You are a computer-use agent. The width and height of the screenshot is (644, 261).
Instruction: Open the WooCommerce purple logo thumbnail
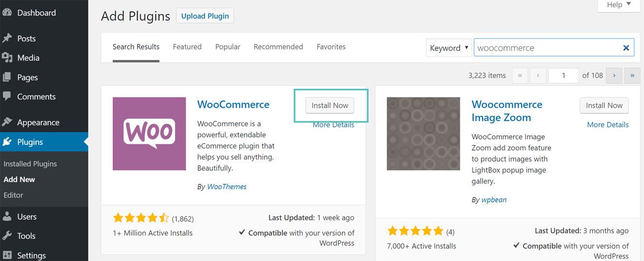149,134
